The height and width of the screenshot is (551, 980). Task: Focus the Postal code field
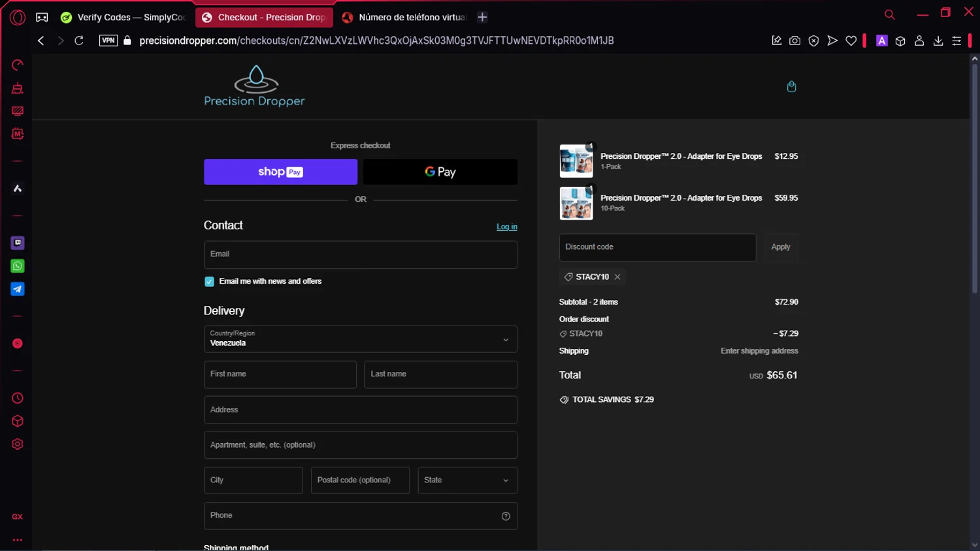coord(360,480)
